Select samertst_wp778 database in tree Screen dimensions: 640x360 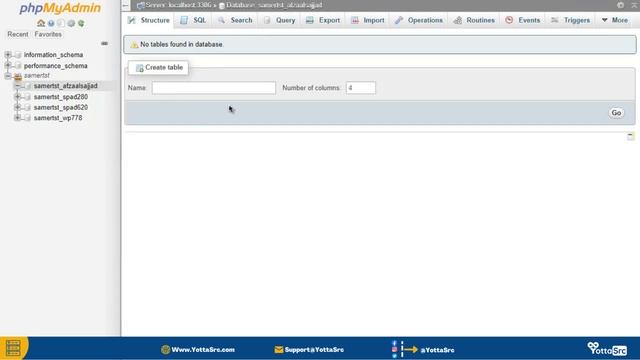click(x=58, y=118)
